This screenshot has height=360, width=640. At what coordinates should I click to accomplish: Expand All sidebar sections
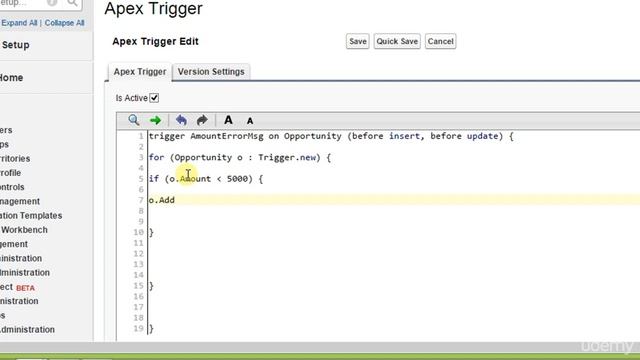tap(19, 23)
